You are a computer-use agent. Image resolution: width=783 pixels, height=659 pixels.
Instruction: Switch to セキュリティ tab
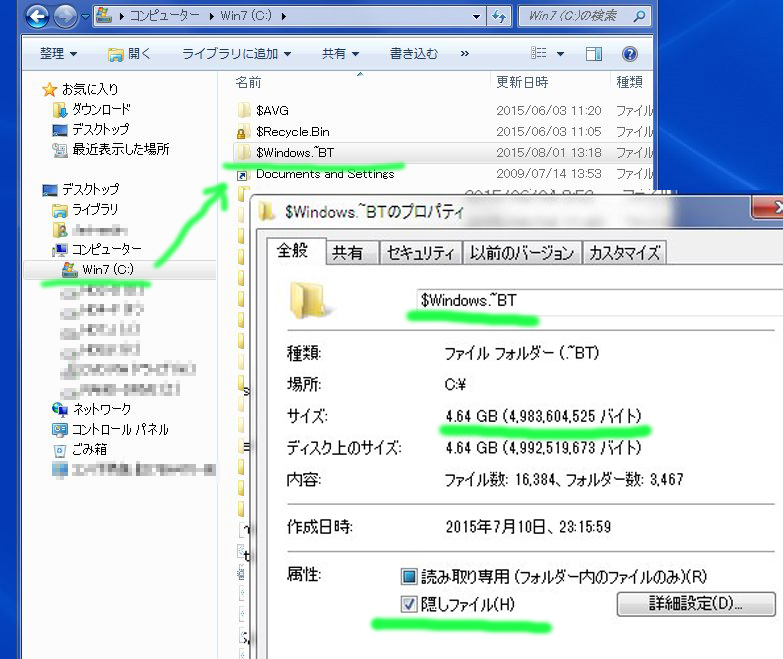[420, 253]
